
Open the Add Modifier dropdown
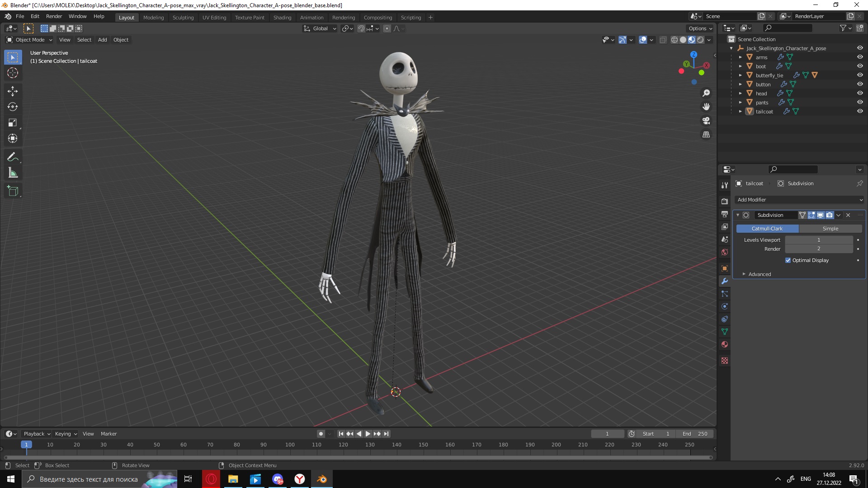tap(799, 200)
